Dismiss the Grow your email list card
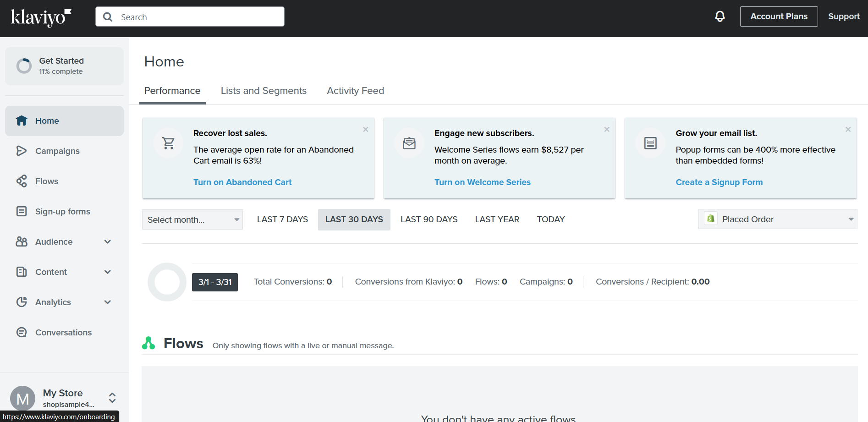The image size is (868, 422). pyautogui.click(x=848, y=130)
